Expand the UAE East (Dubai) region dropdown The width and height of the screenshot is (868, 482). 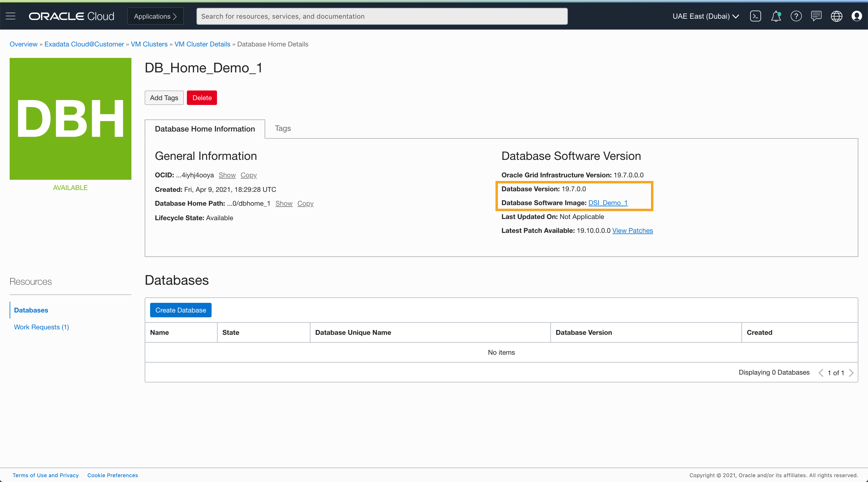tap(706, 16)
